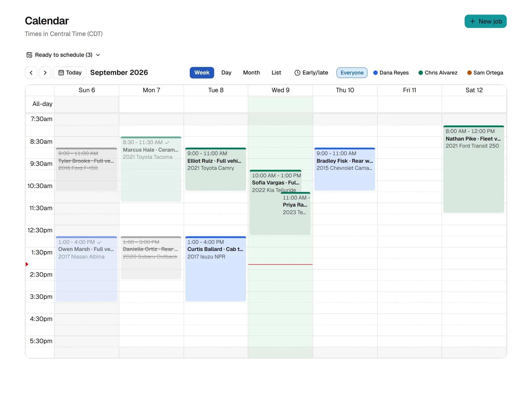
Task: Click the plus icon in New job
Action: (x=472, y=21)
